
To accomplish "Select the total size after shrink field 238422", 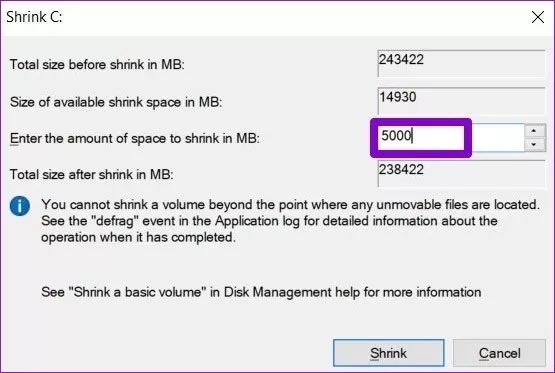I will [x=461, y=173].
